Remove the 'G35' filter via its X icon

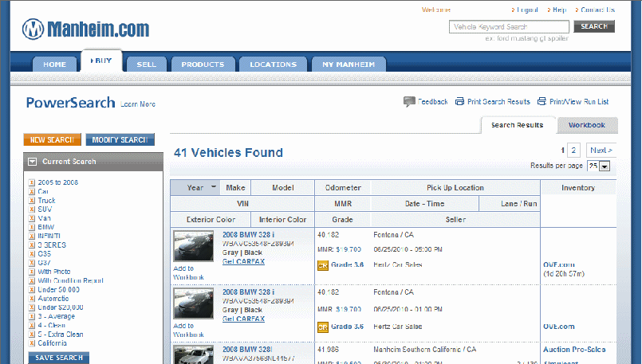coord(32,254)
